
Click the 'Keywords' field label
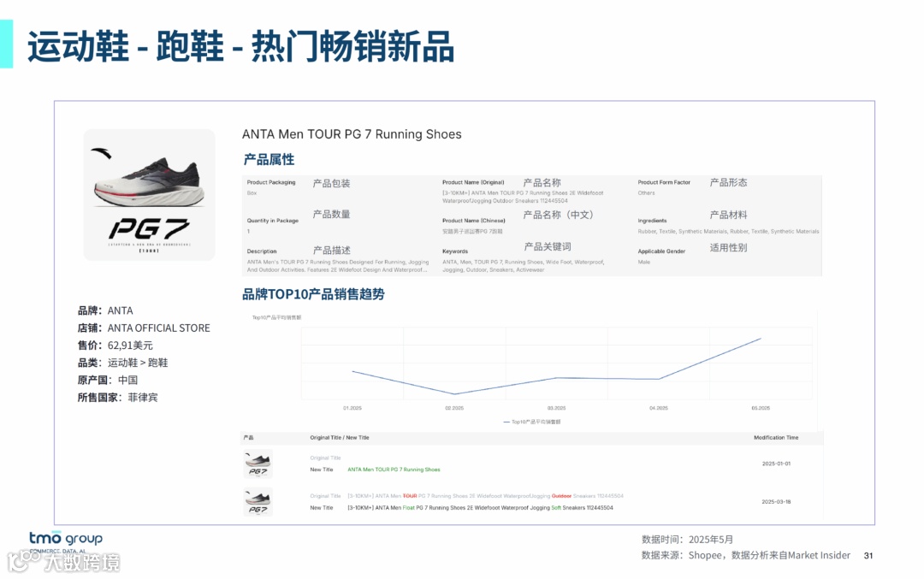coord(455,251)
